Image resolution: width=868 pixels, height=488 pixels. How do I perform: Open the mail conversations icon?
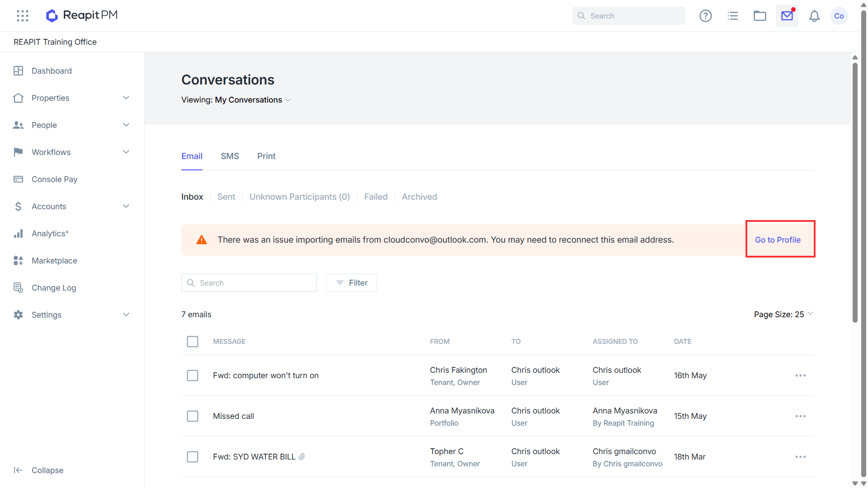(787, 16)
